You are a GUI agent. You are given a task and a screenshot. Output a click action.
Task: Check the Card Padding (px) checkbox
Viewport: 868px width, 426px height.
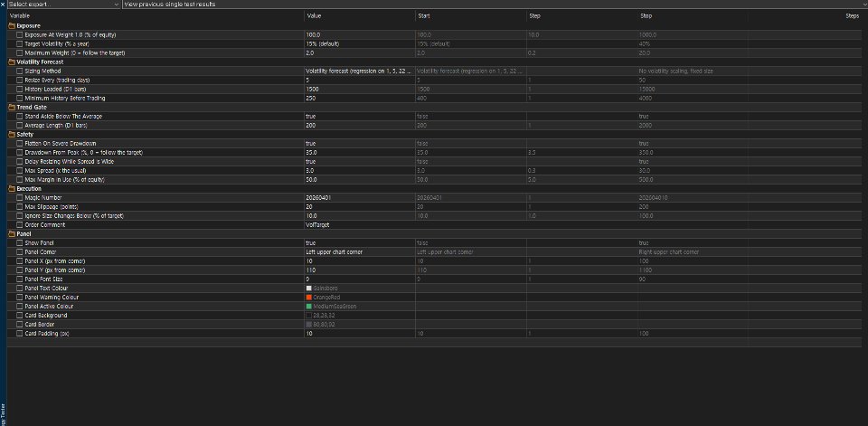coord(19,334)
